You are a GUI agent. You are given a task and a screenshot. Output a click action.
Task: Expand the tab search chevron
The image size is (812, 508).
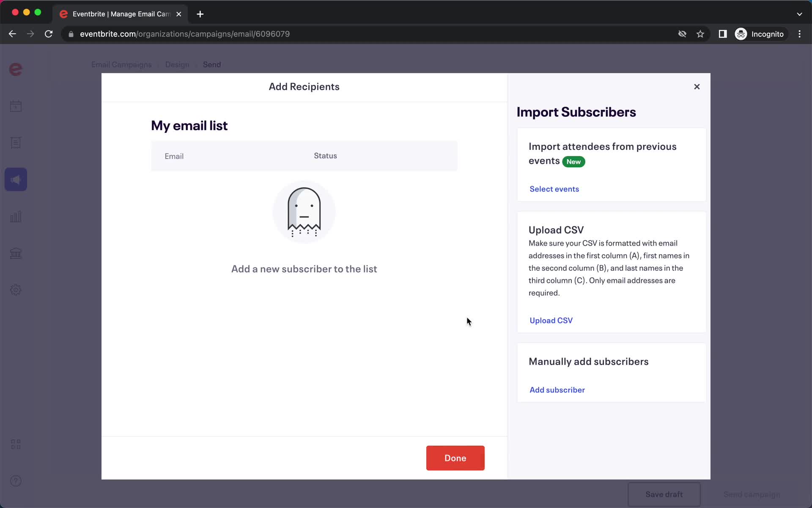799,14
